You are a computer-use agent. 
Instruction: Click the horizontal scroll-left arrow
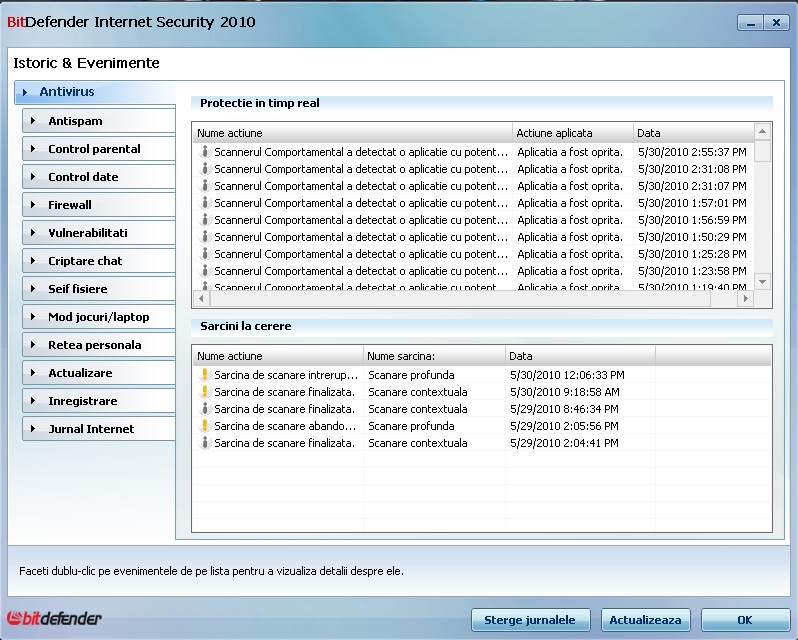pos(201,298)
